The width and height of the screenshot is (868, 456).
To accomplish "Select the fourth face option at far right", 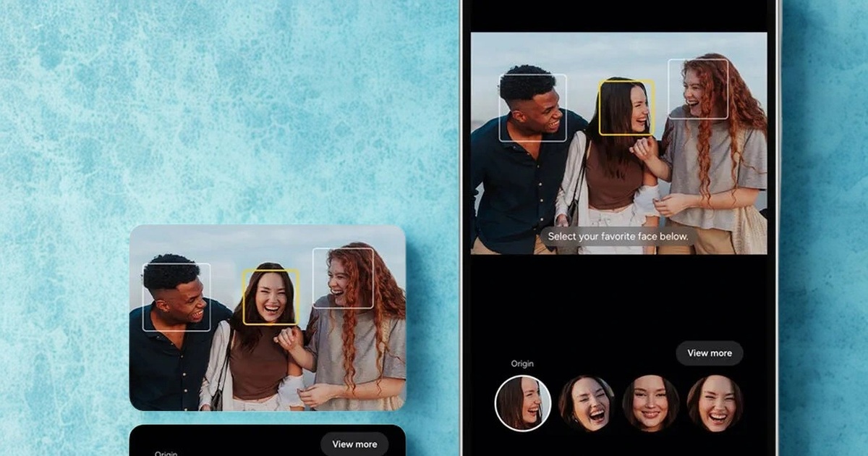I will click(x=715, y=403).
